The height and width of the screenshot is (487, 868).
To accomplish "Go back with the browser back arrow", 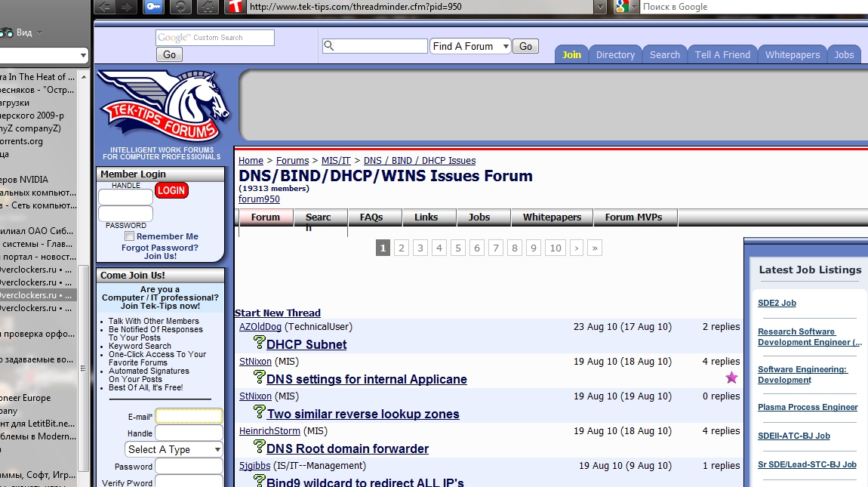I will point(105,7).
